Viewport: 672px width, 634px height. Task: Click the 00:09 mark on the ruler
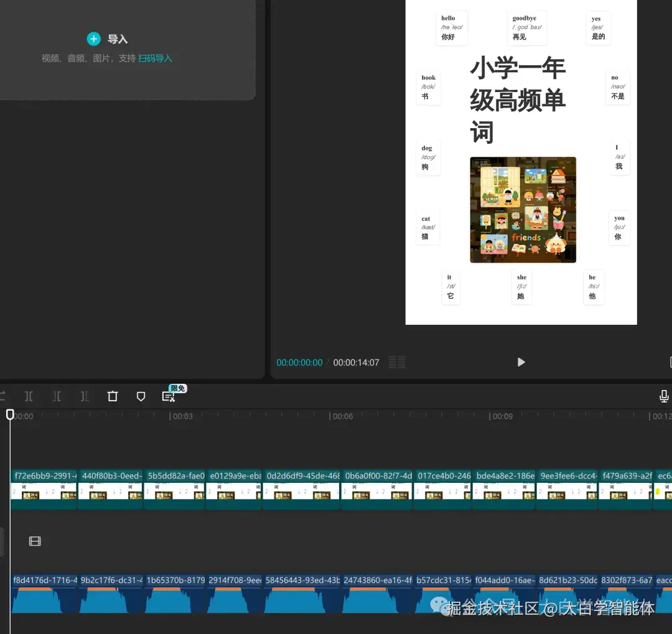tap(502, 416)
